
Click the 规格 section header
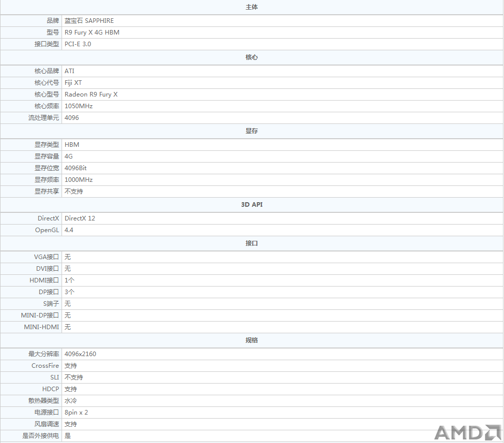[252, 340]
